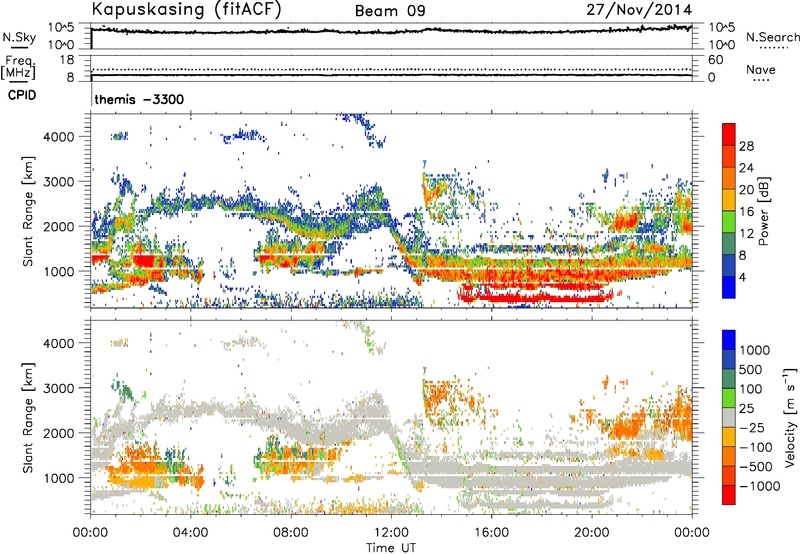Screen dimensions: 800x554
Task: Click the velocity colorbar tick '-1000'
Action: [759, 486]
